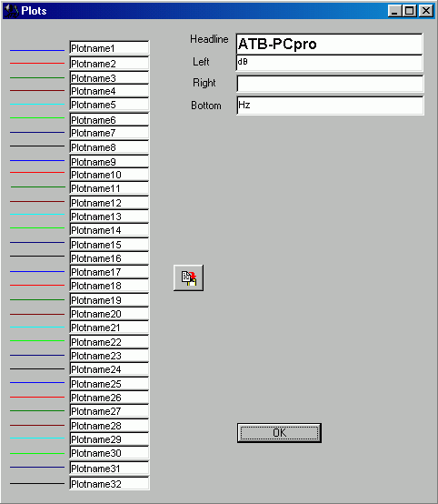Click the empty Right axis label field
The width and height of the screenshot is (438, 504).
[330, 84]
